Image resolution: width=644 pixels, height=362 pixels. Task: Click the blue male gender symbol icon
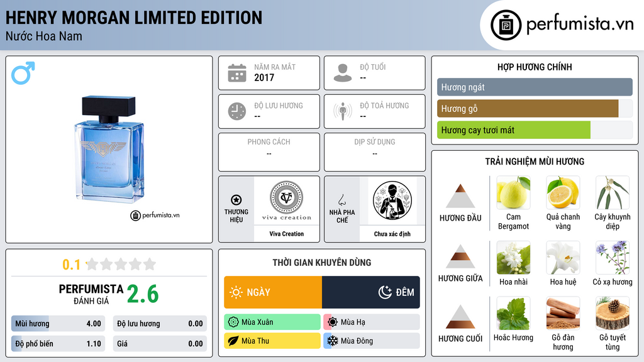click(x=23, y=73)
